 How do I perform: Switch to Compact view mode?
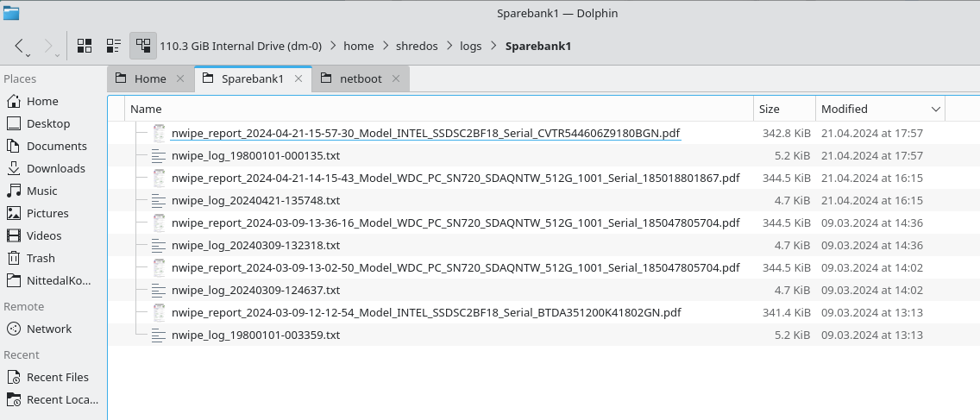coord(113,46)
